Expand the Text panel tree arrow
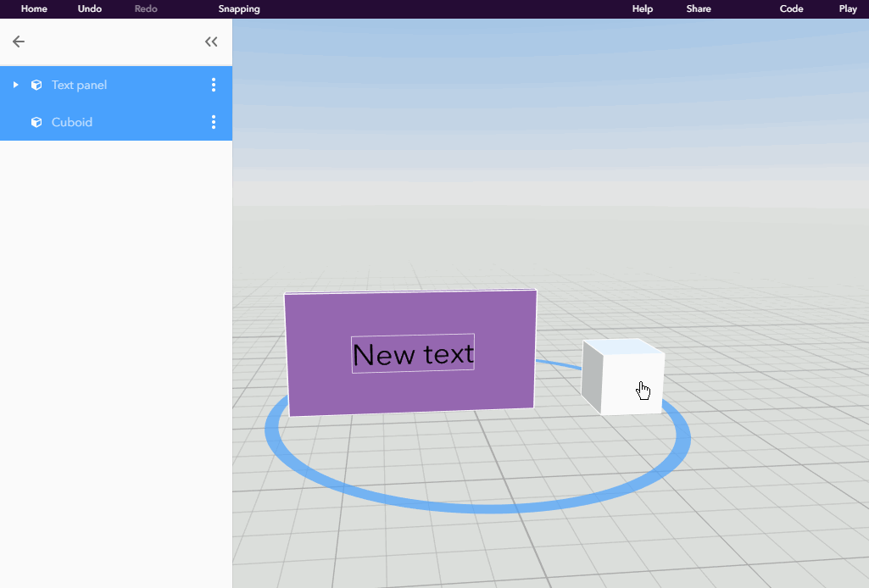This screenshot has width=869, height=588. coord(15,85)
